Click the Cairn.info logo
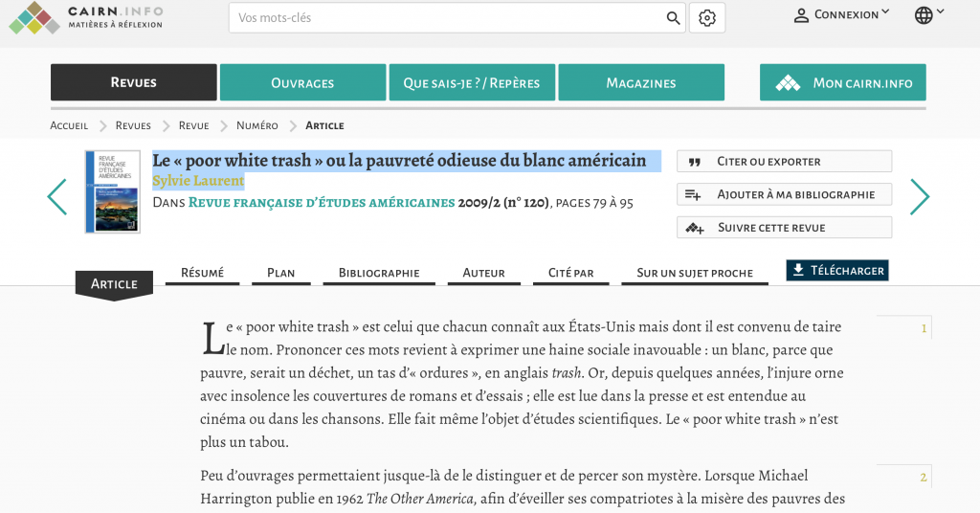This screenshot has width=980, height=513. point(86,17)
